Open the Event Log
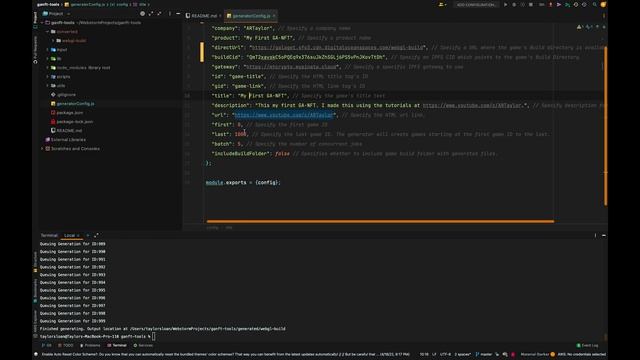640x360 pixels. [587, 345]
